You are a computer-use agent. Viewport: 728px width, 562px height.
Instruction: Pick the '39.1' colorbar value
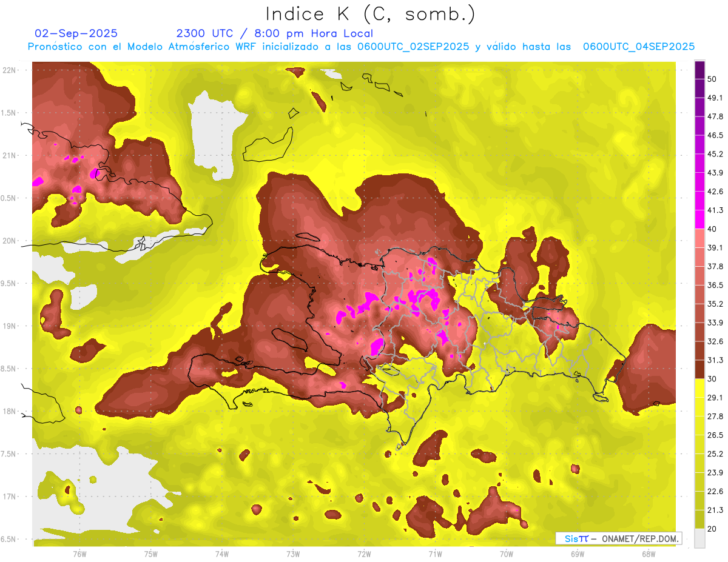tap(715, 247)
